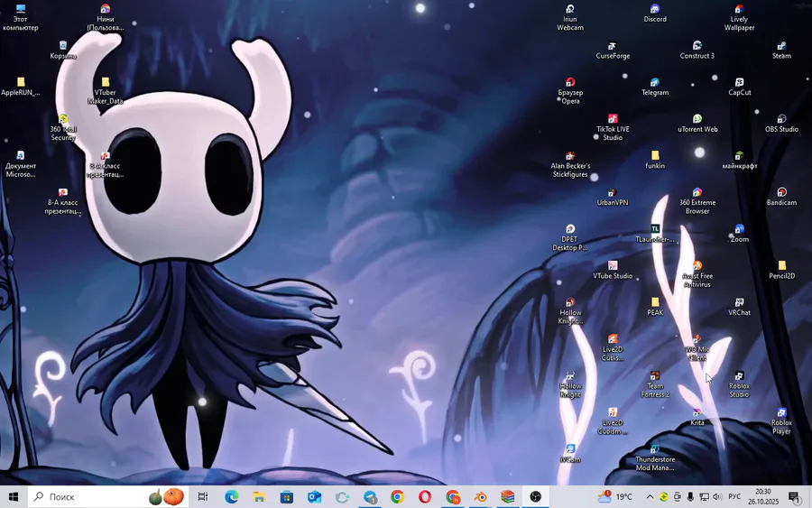Select the Bandicam desktop shortcut
This screenshot has width=812, height=508.
click(781, 197)
